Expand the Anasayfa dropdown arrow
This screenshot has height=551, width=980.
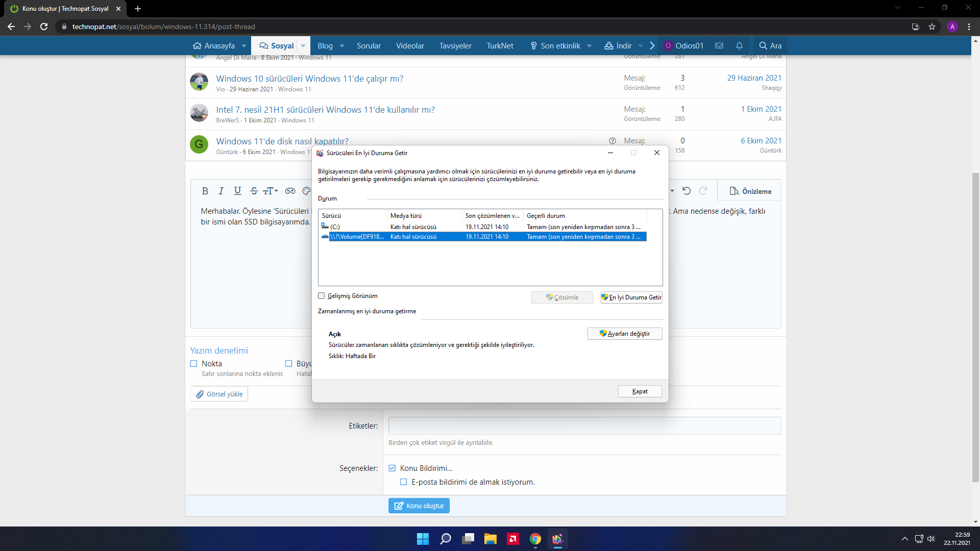pos(244,46)
